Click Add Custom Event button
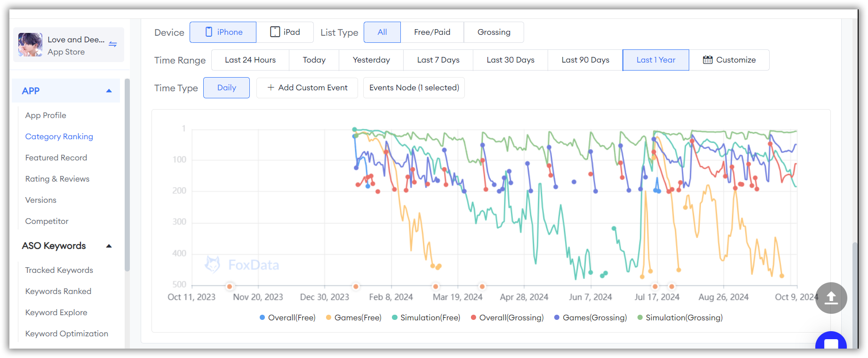The height and width of the screenshot is (358, 868). 307,88
